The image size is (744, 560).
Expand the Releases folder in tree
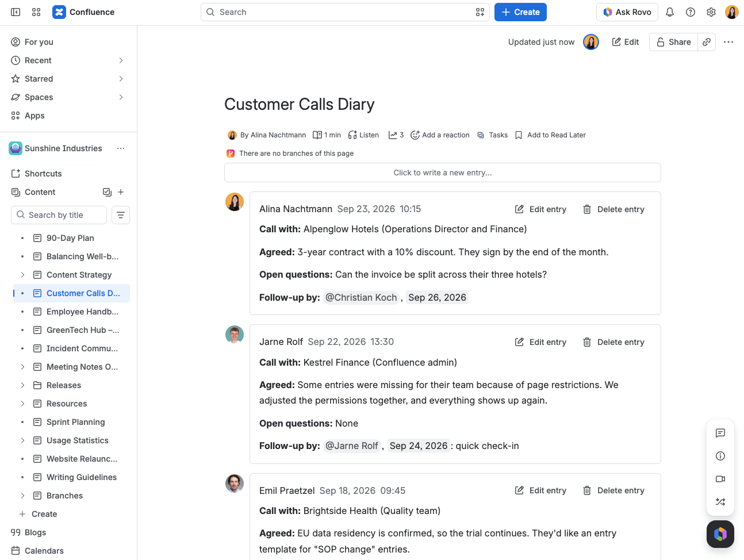click(x=22, y=385)
